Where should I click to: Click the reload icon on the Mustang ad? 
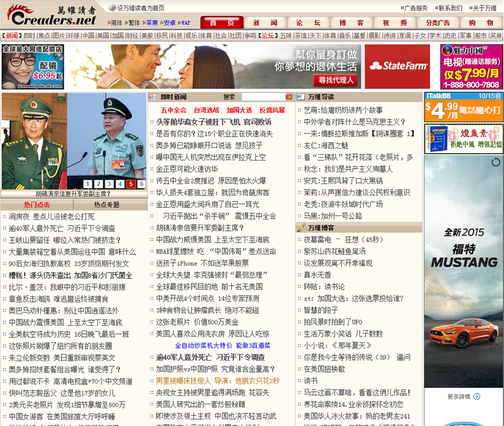tap(495, 162)
